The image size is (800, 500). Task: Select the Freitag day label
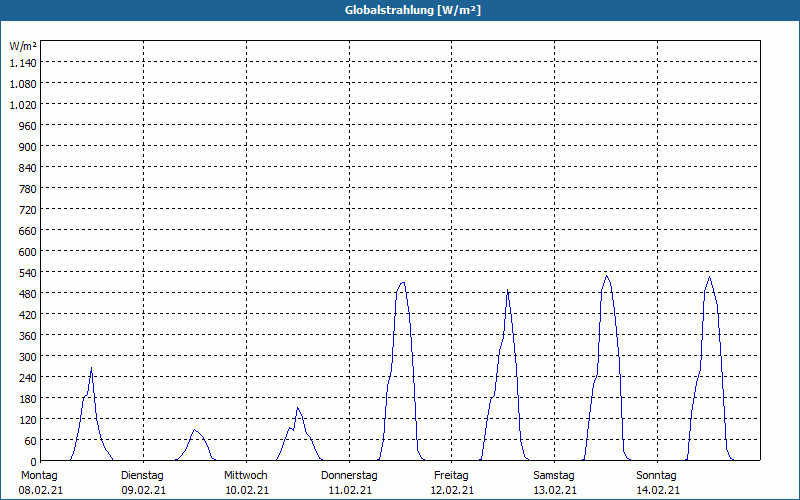[452, 476]
